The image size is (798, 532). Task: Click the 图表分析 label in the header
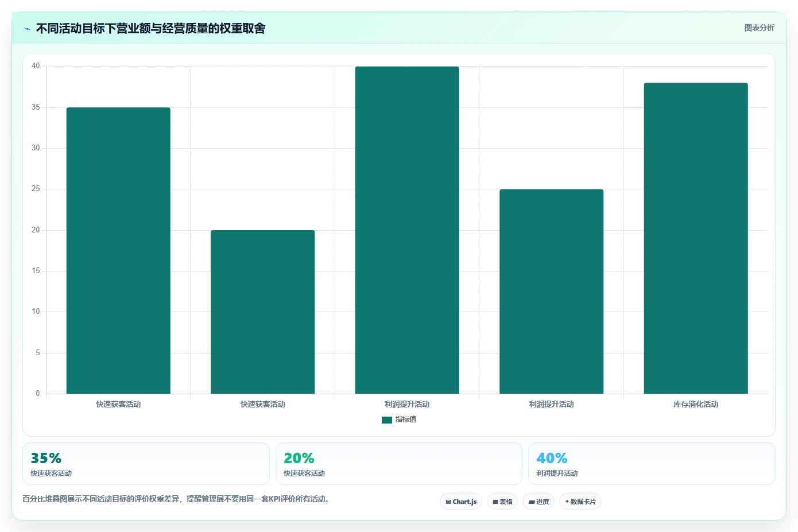coord(759,28)
